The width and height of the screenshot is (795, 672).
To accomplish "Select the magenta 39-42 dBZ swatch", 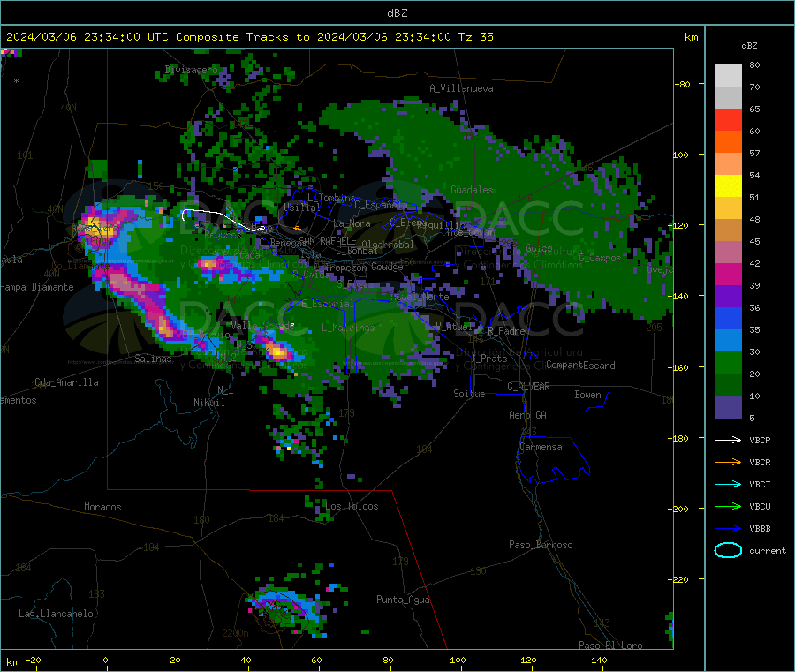I will [x=728, y=274].
